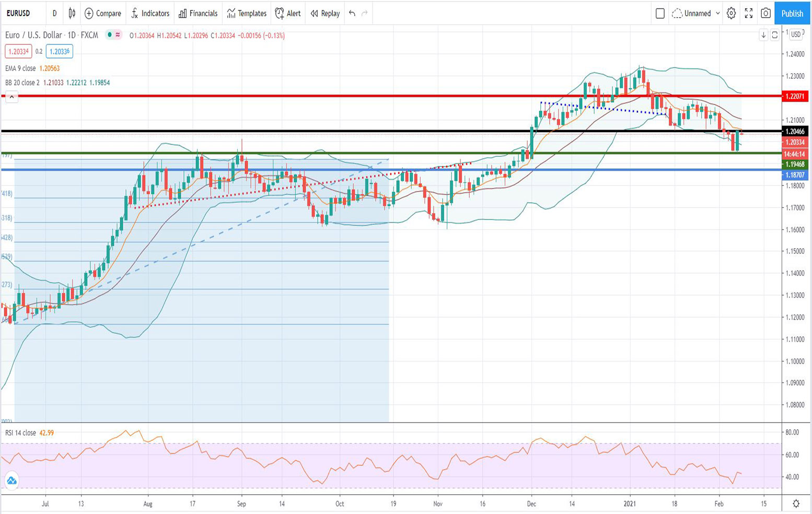Screen dimensions: 812x514
Task: Start bar Replay mode
Action: coord(325,13)
